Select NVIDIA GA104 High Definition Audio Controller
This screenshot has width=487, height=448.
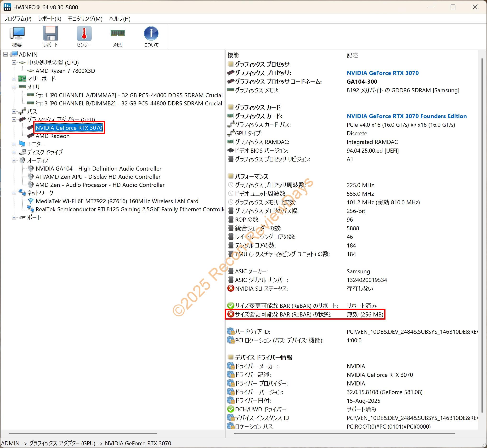coord(98,169)
